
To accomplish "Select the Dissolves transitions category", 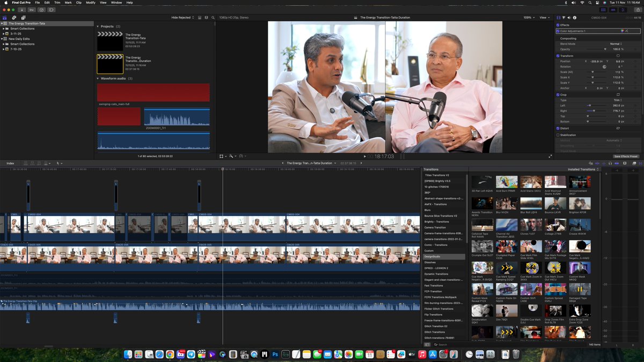I will [444, 262].
